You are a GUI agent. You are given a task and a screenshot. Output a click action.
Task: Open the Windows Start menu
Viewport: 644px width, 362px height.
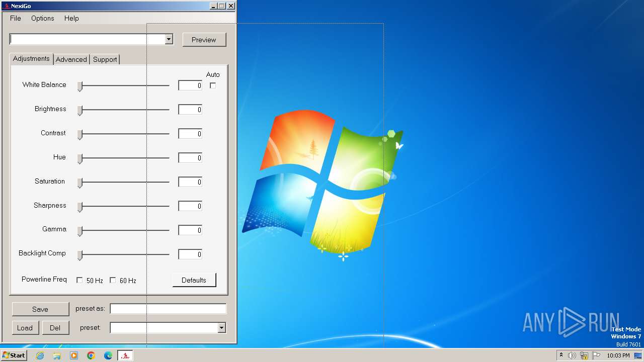14,355
